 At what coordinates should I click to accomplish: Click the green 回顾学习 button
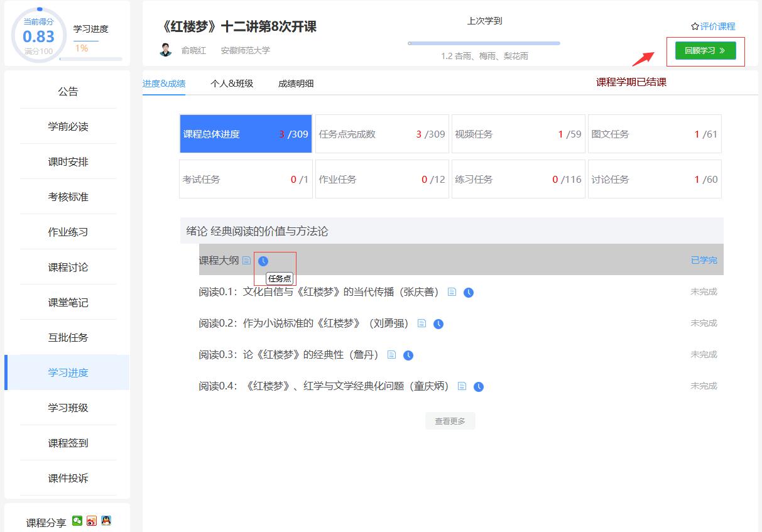pos(705,51)
